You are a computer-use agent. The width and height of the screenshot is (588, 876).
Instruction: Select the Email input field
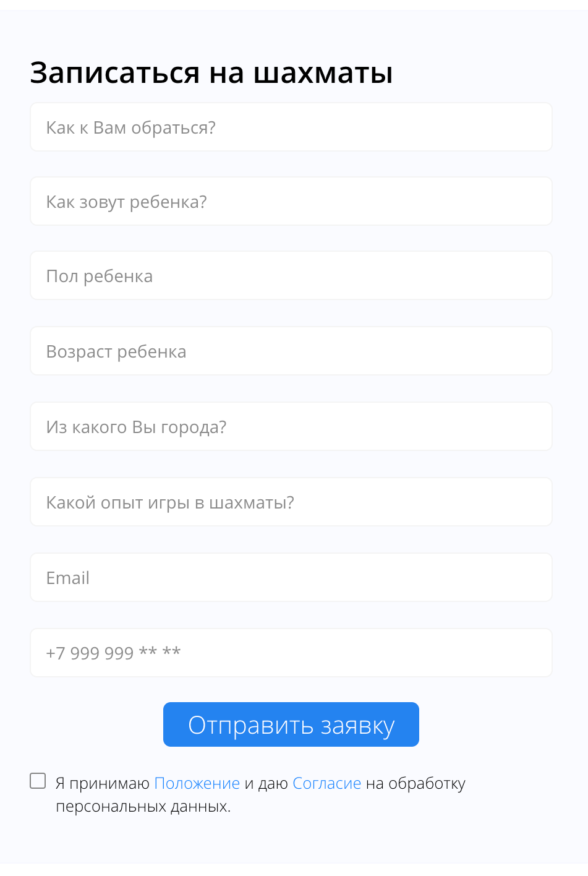(x=291, y=578)
